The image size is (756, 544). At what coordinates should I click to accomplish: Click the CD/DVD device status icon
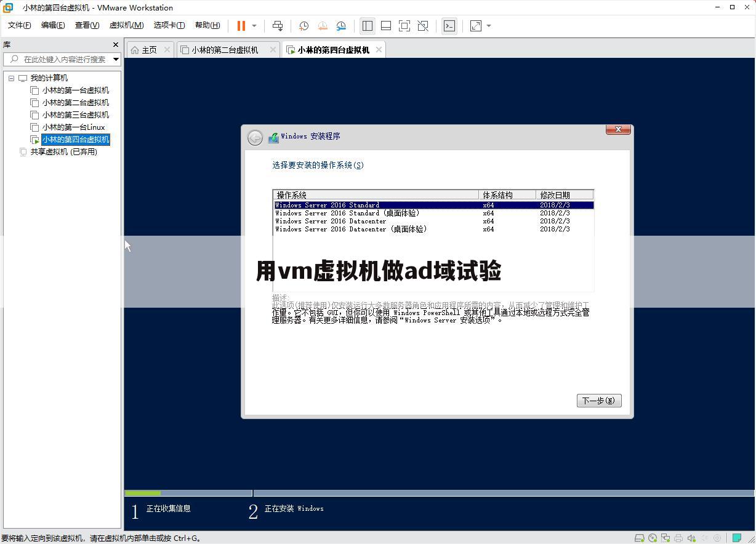coord(653,537)
